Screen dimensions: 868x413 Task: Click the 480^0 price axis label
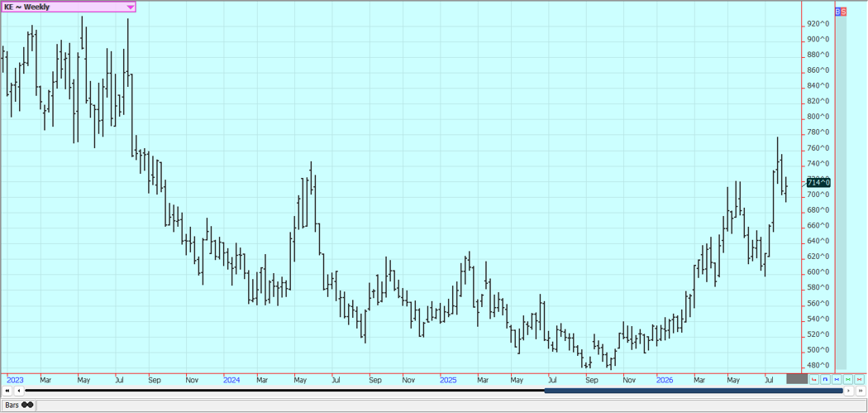pyautogui.click(x=818, y=365)
